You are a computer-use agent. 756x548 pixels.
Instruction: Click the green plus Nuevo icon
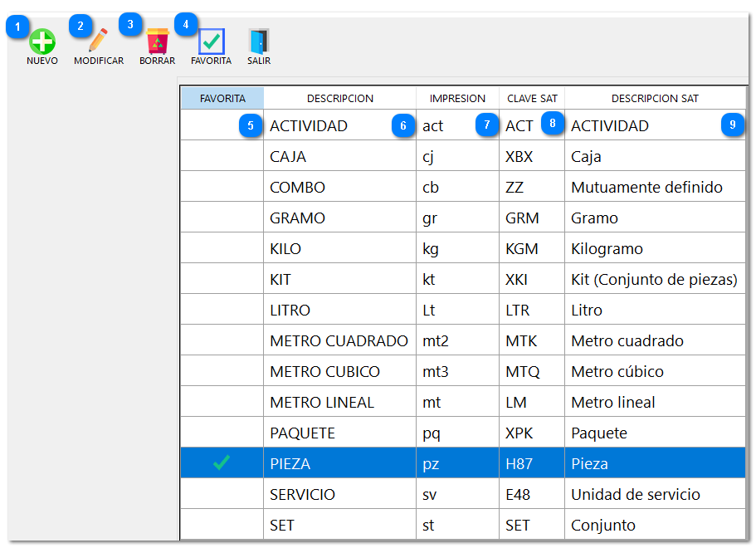tap(41, 42)
